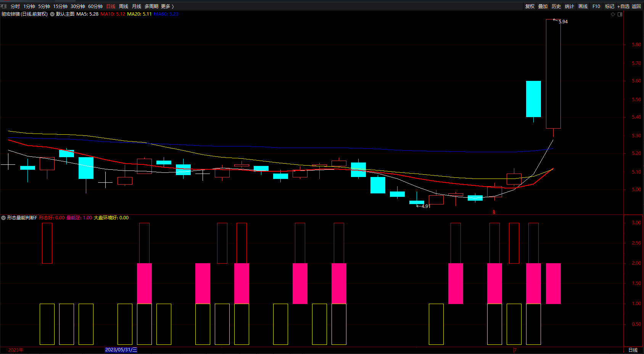
Task: Collapse the left sidebar panel icon
Action: [4, 6]
